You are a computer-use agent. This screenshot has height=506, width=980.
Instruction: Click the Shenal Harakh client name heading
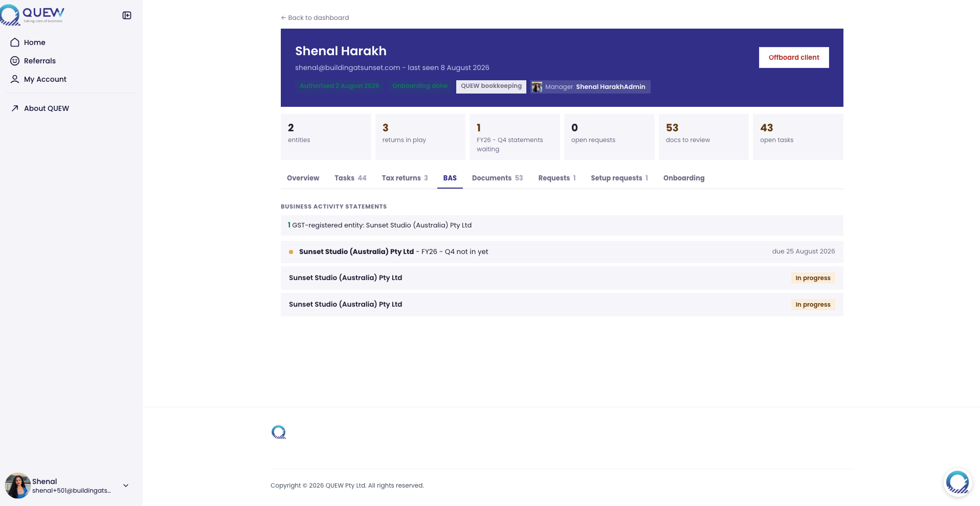pyautogui.click(x=341, y=51)
